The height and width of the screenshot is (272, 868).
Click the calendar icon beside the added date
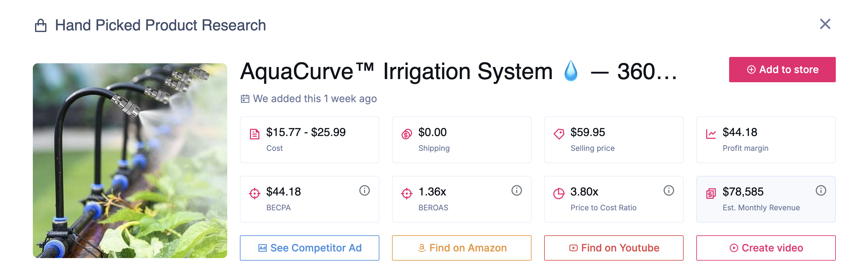coord(245,99)
